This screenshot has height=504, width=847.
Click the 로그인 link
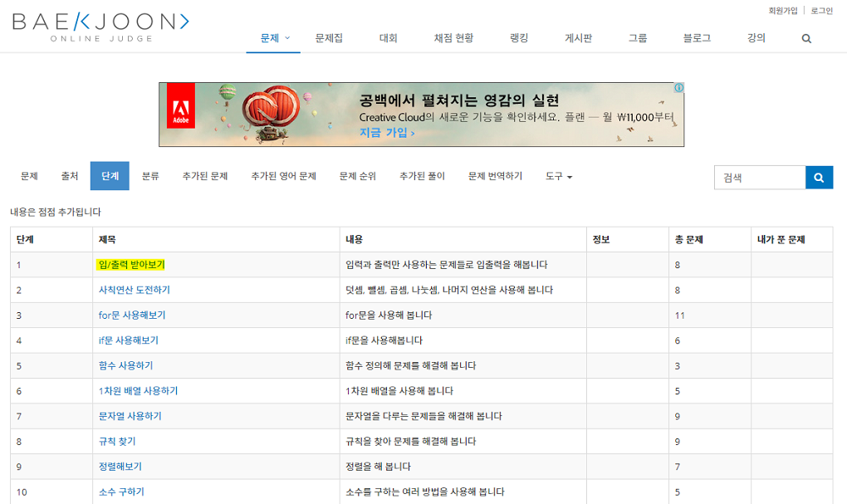(821, 11)
